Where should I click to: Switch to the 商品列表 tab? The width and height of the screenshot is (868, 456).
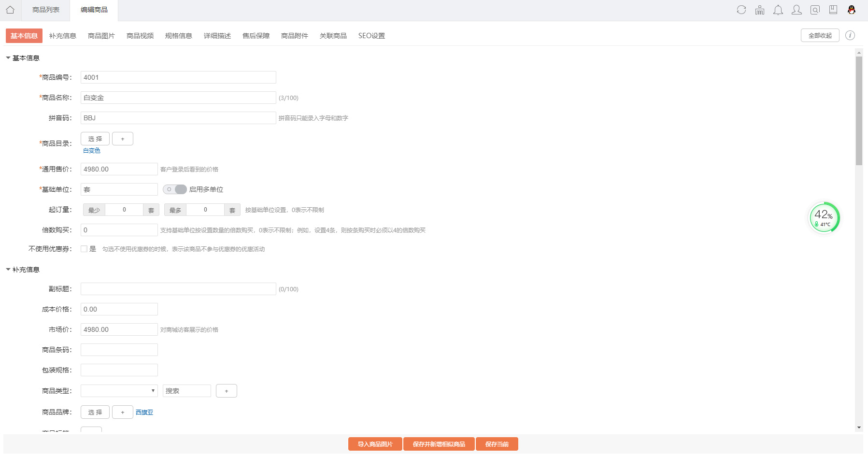(x=46, y=10)
